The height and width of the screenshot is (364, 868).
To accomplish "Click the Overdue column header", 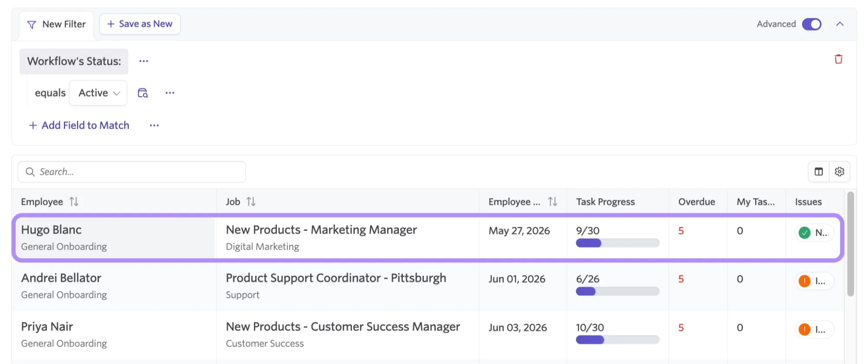I will click(697, 202).
